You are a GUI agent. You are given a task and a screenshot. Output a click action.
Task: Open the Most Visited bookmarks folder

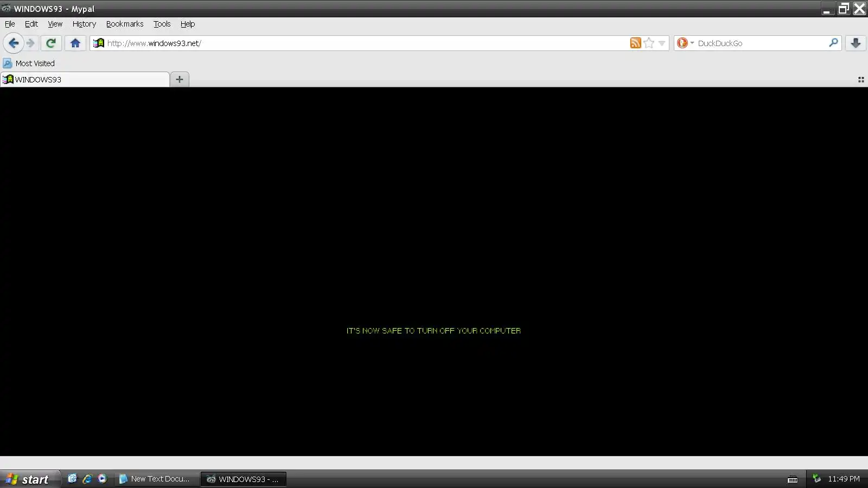[29, 63]
